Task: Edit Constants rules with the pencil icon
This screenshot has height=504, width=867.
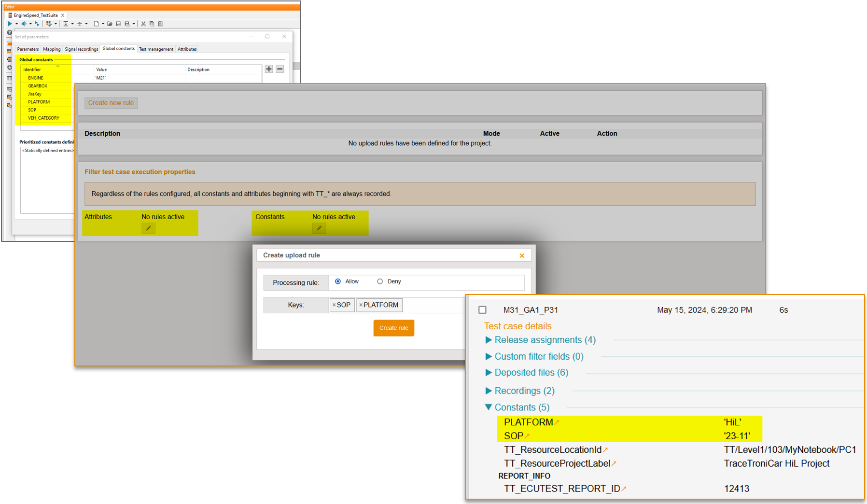Action: click(x=319, y=227)
